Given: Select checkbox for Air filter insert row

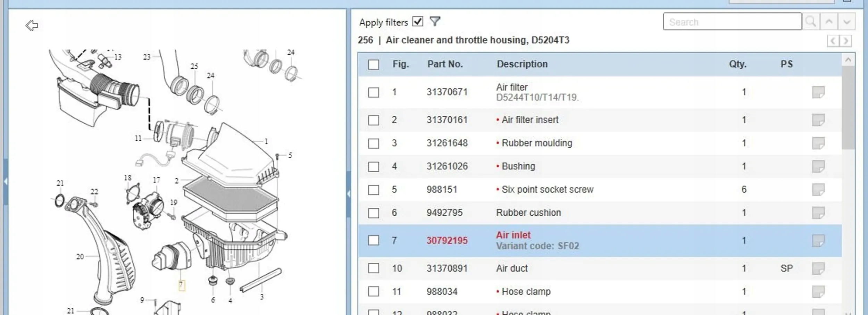Looking at the screenshot, I should 374,120.
